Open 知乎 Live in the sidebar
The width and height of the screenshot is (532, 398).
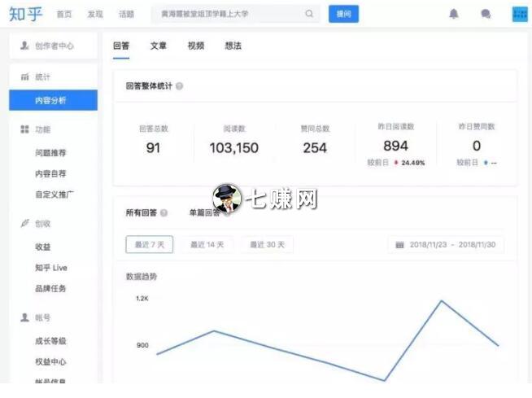pos(51,268)
